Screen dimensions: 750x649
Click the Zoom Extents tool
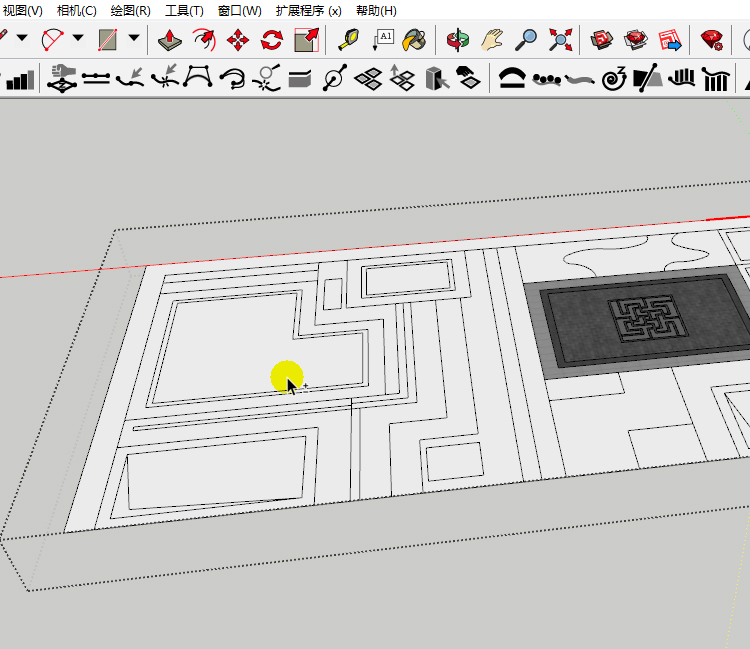coord(561,40)
